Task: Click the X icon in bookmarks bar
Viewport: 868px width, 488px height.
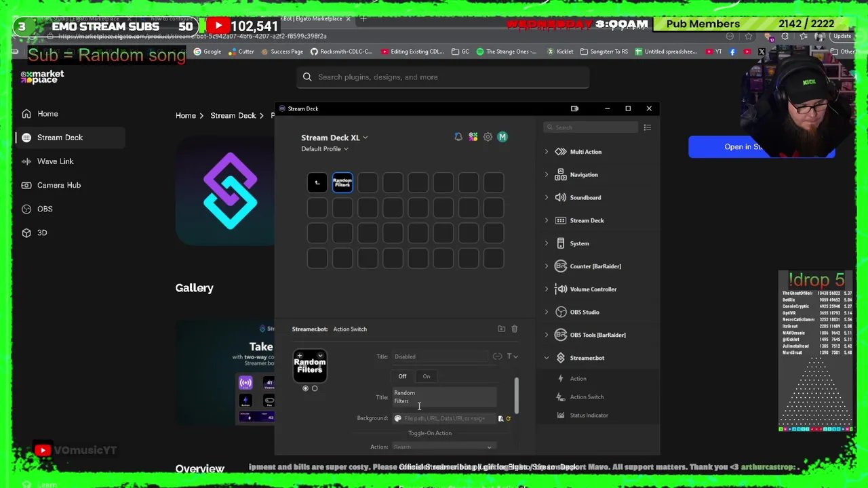Action: (762, 52)
